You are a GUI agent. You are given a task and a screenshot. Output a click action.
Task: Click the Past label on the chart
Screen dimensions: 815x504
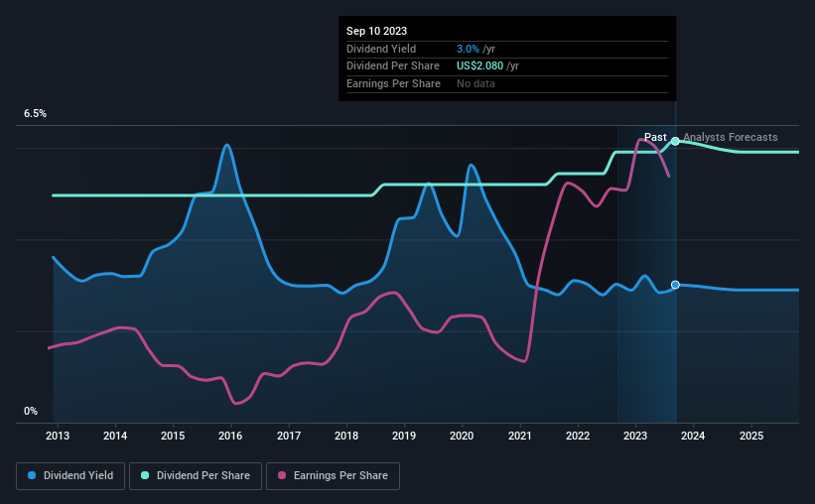point(655,137)
